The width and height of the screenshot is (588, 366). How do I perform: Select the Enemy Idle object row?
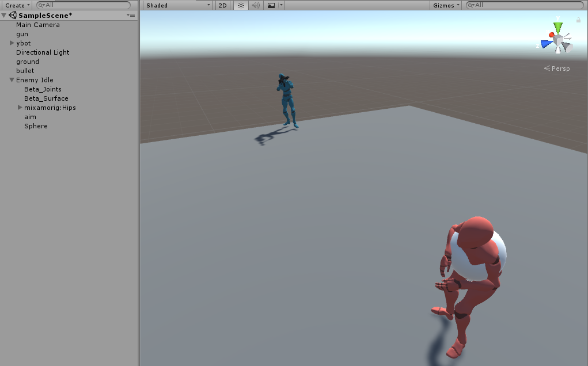69,80
